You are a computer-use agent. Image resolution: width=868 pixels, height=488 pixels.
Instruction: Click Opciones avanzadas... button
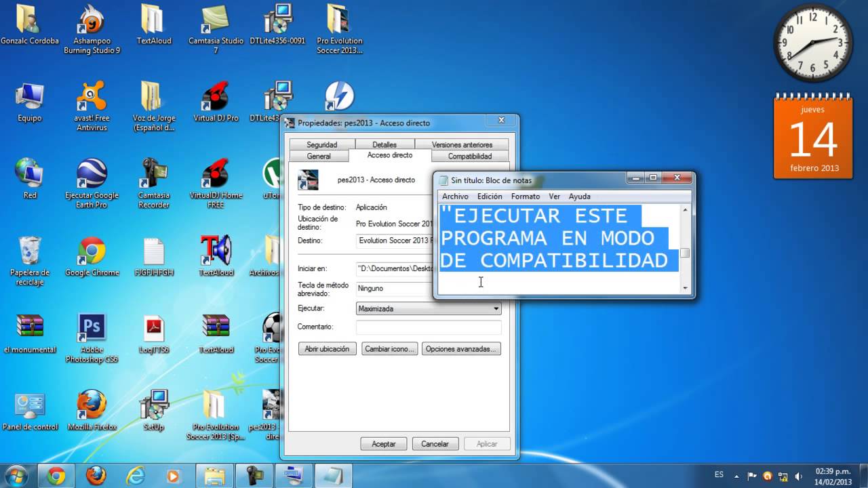(x=461, y=349)
